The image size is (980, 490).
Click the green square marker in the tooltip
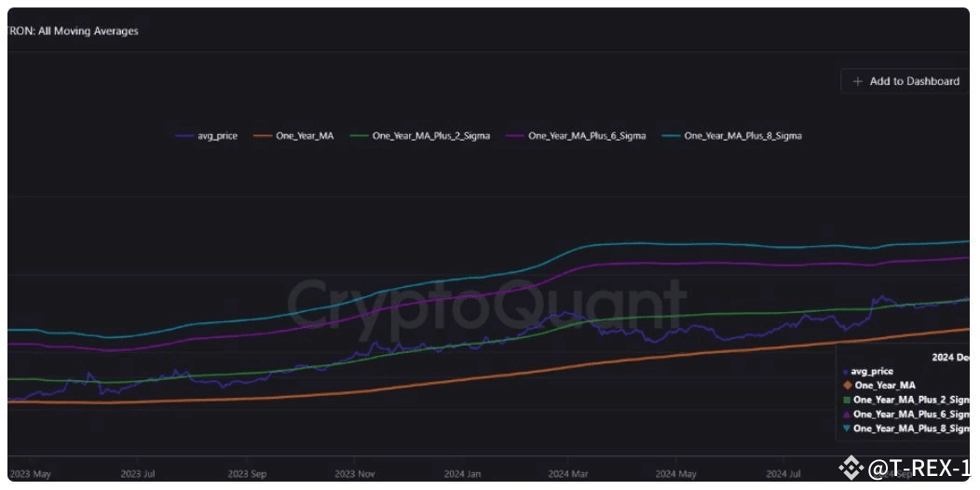click(x=847, y=400)
